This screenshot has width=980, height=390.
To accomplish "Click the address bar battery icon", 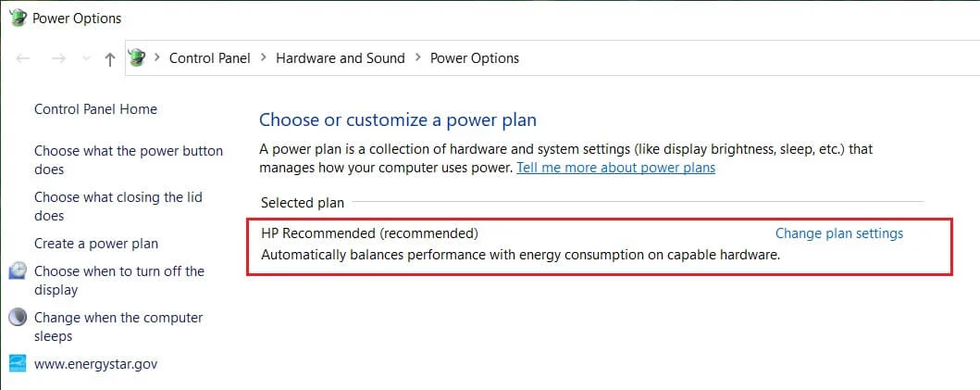I will point(137,58).
